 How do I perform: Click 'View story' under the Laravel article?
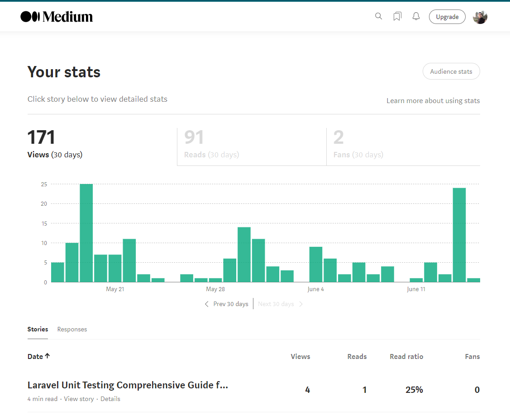pos(79,399)
